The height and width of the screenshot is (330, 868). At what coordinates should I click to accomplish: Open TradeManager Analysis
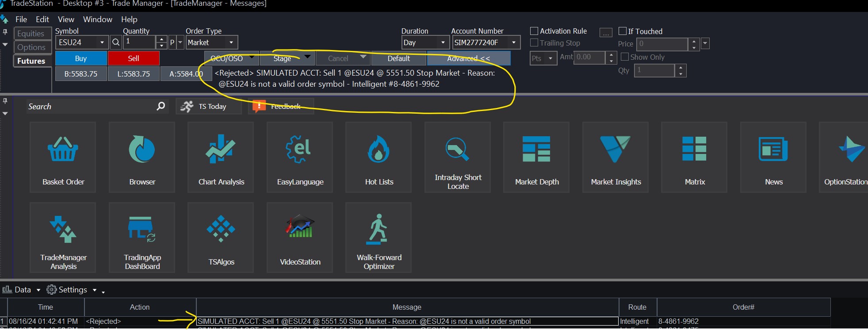tap(63, 238)
